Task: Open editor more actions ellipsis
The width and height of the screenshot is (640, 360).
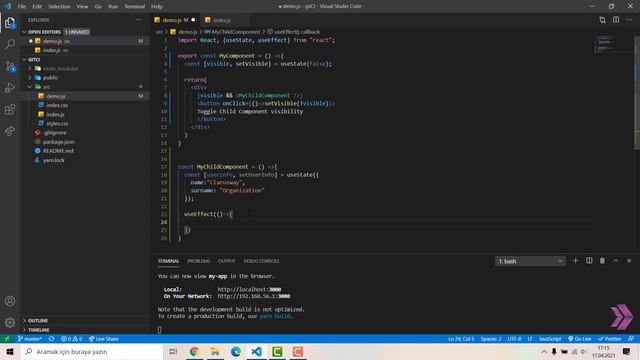Action: pyautogui.click(x=629, y=20)
